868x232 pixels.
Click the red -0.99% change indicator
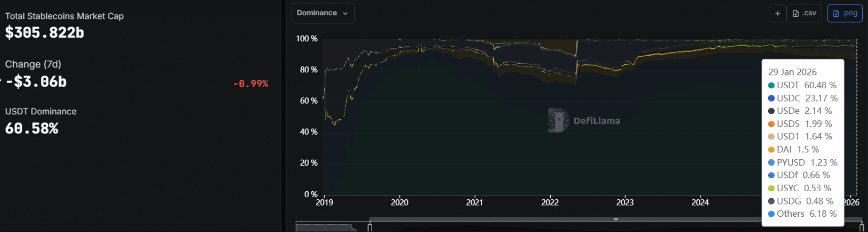pos(250,84)
